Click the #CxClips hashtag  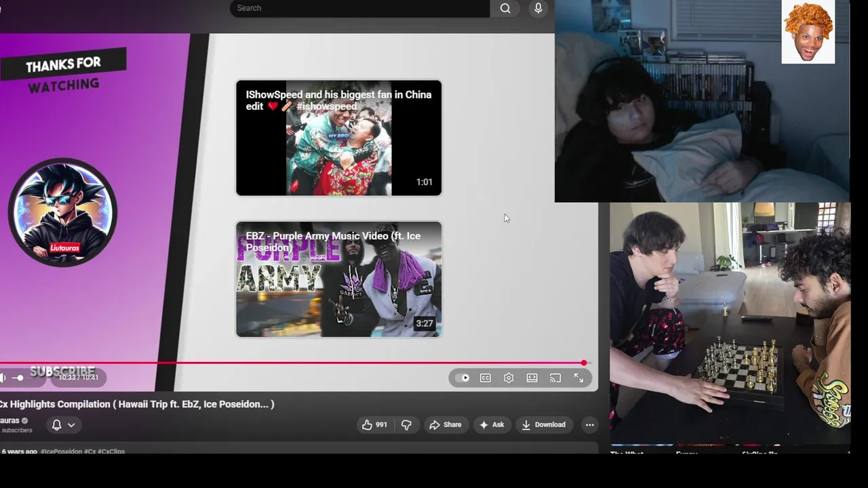point(111,451)
